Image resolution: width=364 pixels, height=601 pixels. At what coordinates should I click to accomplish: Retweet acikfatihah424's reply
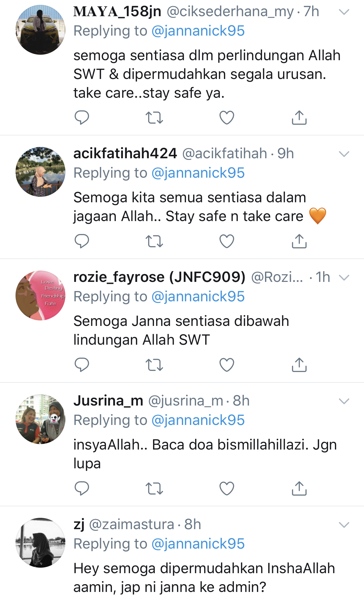pyautogui.click(x=154, y=241)
